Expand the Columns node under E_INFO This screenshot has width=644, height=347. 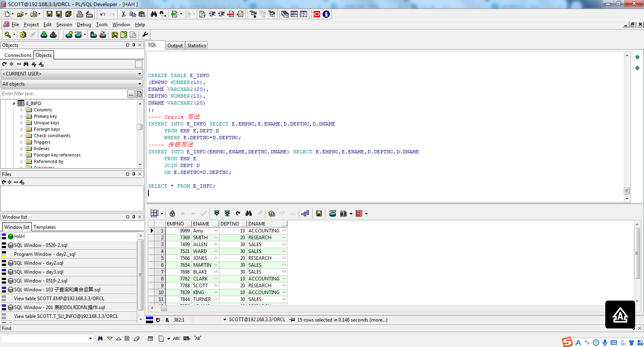(x=22, y=110)
